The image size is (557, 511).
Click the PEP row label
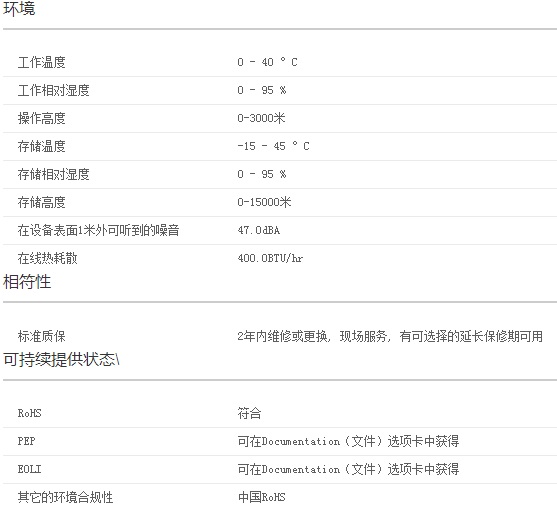pos(26,441)
